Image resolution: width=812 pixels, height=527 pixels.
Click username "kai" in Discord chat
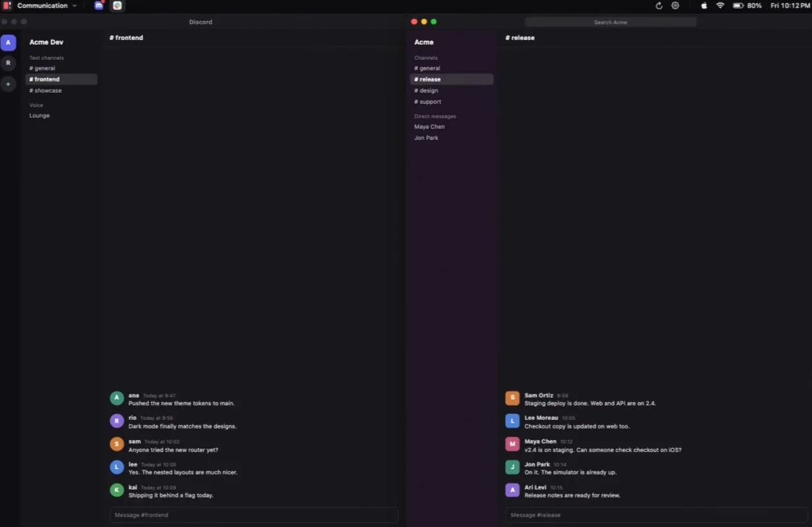[x=133, y=487]
